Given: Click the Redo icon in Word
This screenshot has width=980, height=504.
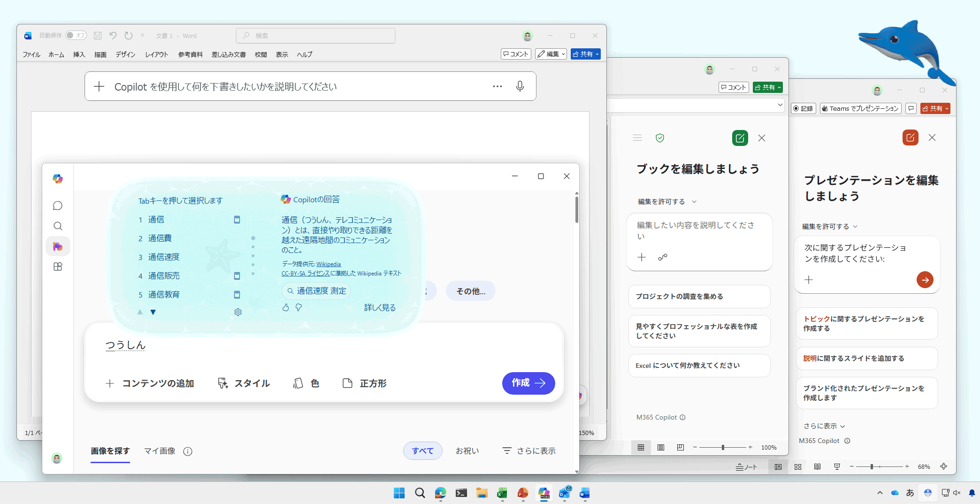Looking at the screenshot, I should [129, 36].
